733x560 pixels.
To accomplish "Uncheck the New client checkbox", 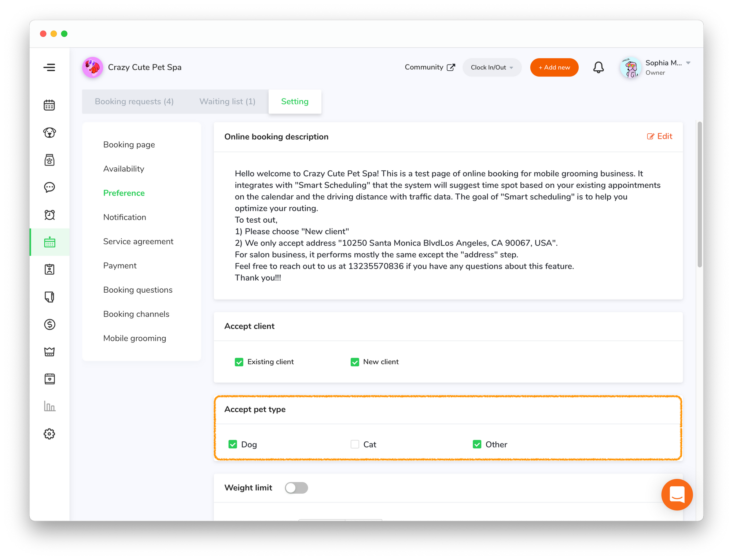I will tap(355, 362).
